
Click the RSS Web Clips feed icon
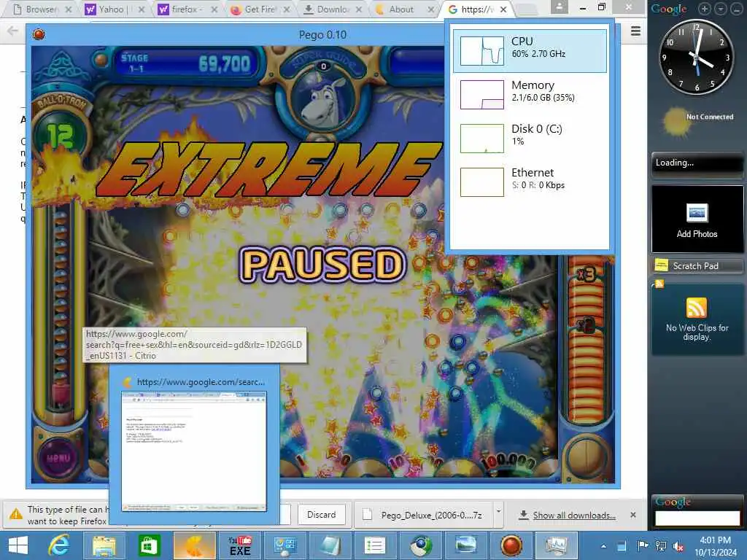[x=696, y=307]
